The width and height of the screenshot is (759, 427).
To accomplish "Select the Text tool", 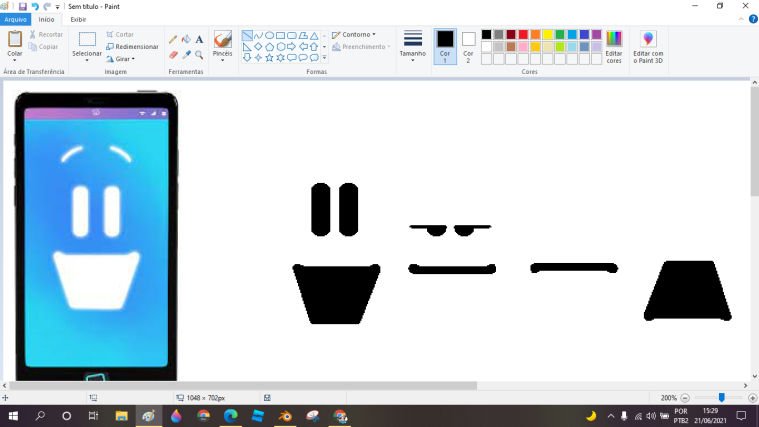I will (x=199, y=40).
